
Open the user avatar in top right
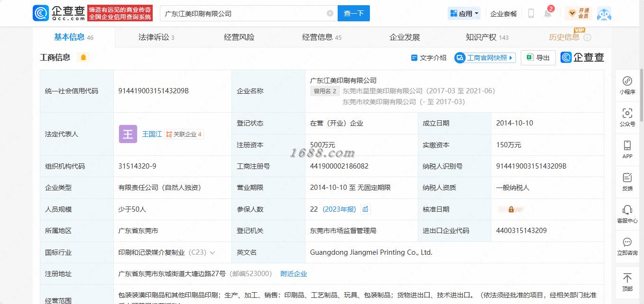point(604,13)
